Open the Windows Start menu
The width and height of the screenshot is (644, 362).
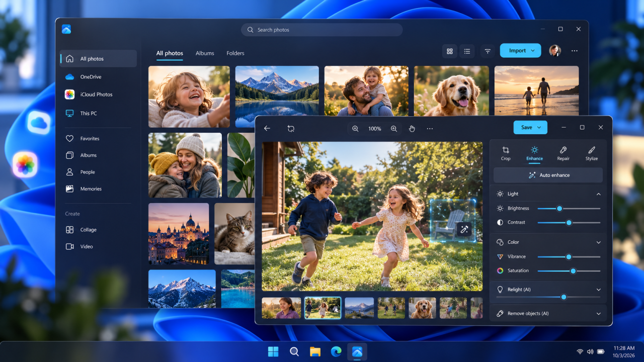(x=273, y=352)
